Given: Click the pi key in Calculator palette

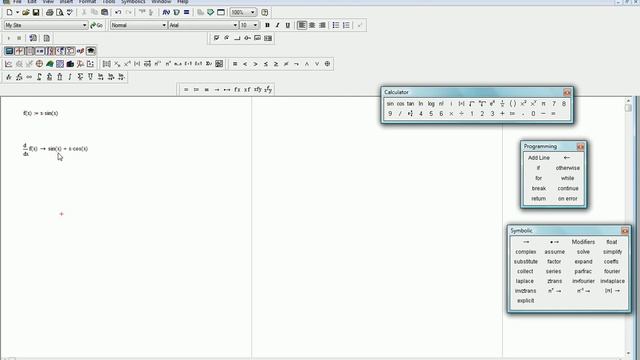Looking at the screenshot, I should click(543, 104).
